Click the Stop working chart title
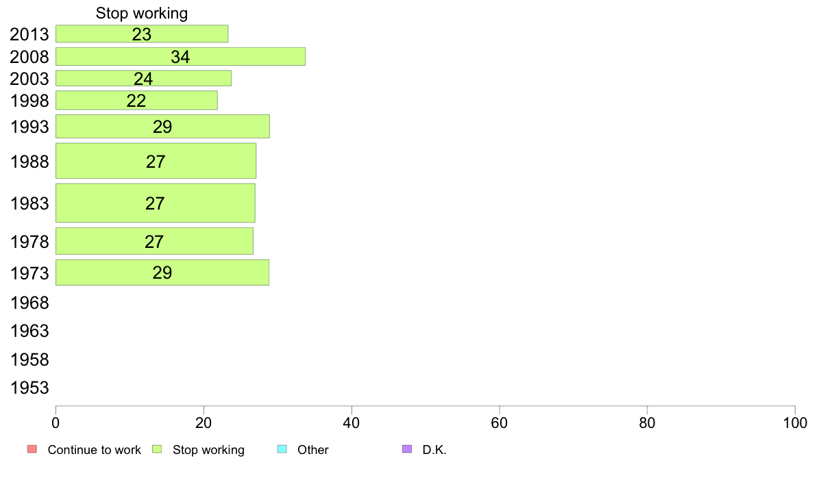This screenshot has height=504, width=814. click(x=142, y=13)
